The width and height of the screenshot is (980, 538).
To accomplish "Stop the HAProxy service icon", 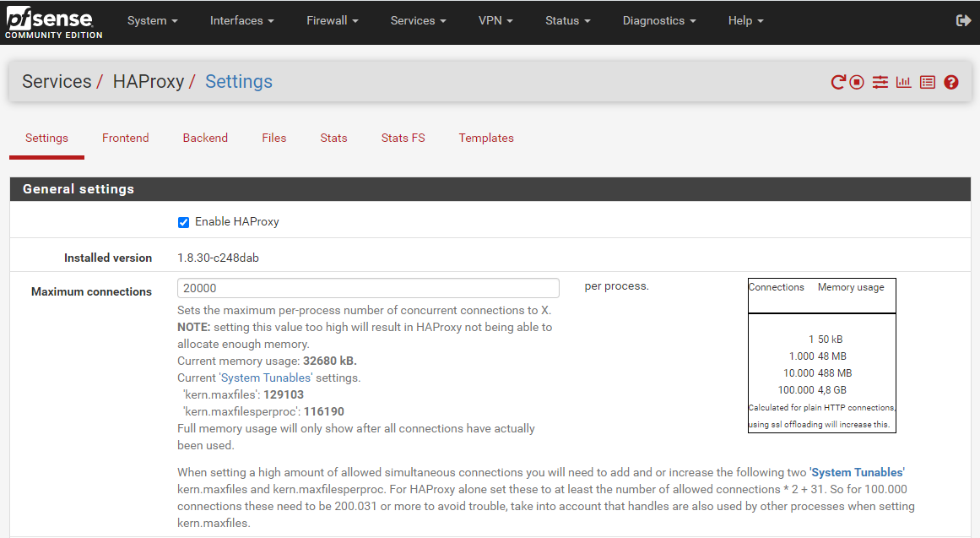I will point(857,82).
